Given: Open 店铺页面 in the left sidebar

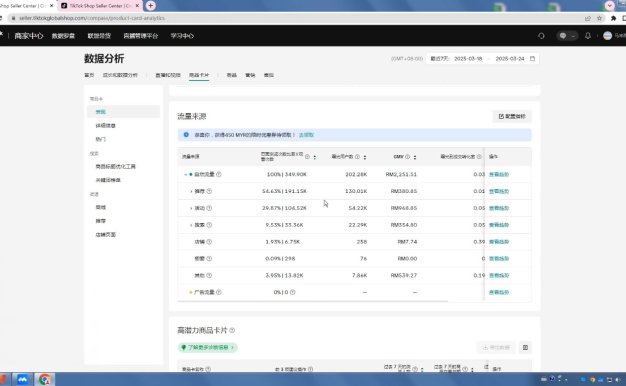Looking at the screenshot, I should [105, 234].
